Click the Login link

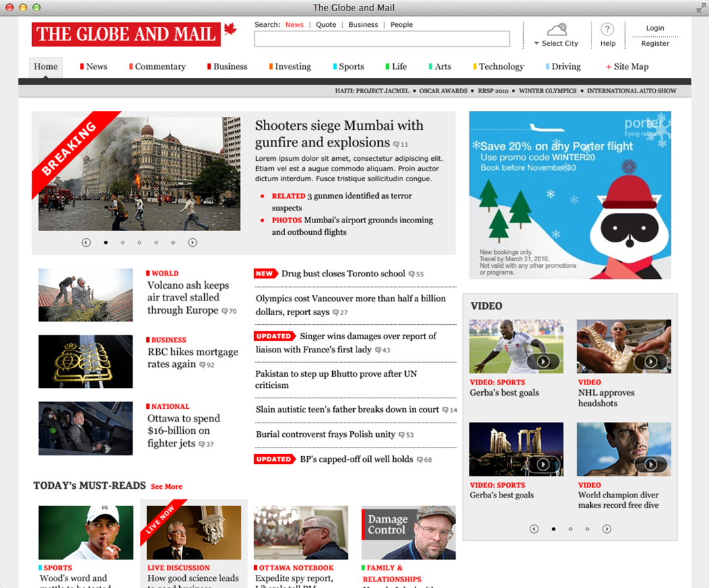(655, 28)
